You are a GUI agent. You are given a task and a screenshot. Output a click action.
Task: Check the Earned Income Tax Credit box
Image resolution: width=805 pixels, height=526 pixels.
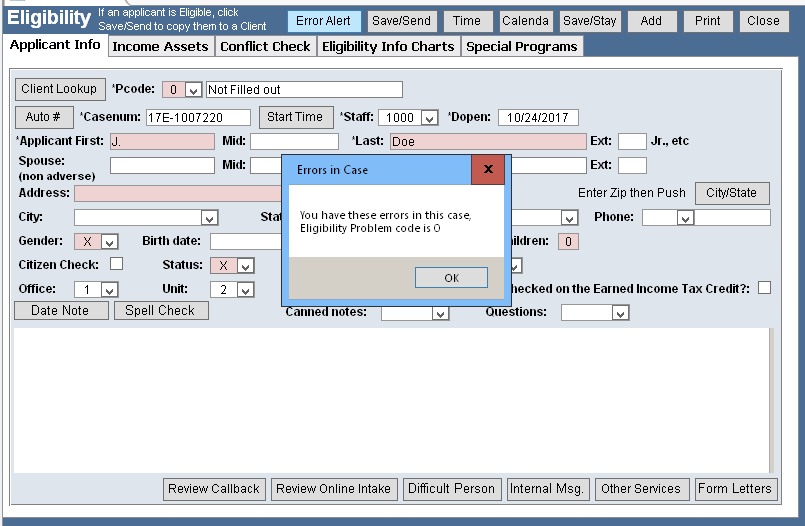click(x=764, y=288)
